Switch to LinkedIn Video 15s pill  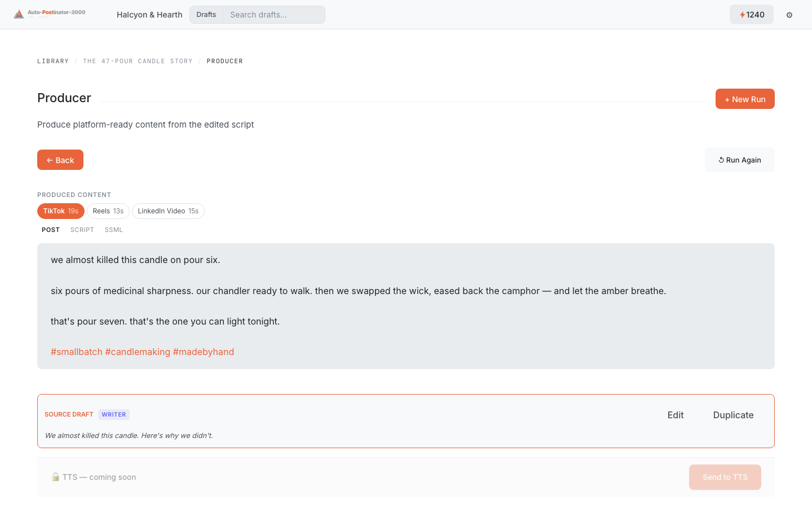pos(168,211)
